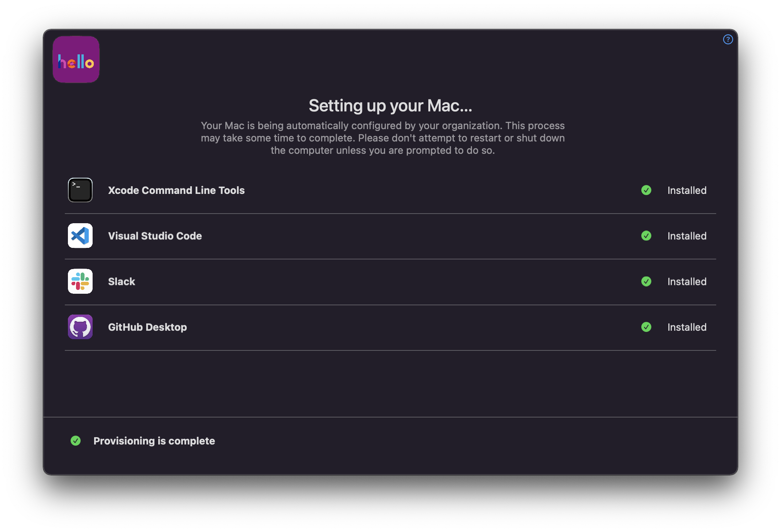Click Installed status for Xcode Command Line Tools
This screenshot has height=532, width=781.
pos(687,190)
